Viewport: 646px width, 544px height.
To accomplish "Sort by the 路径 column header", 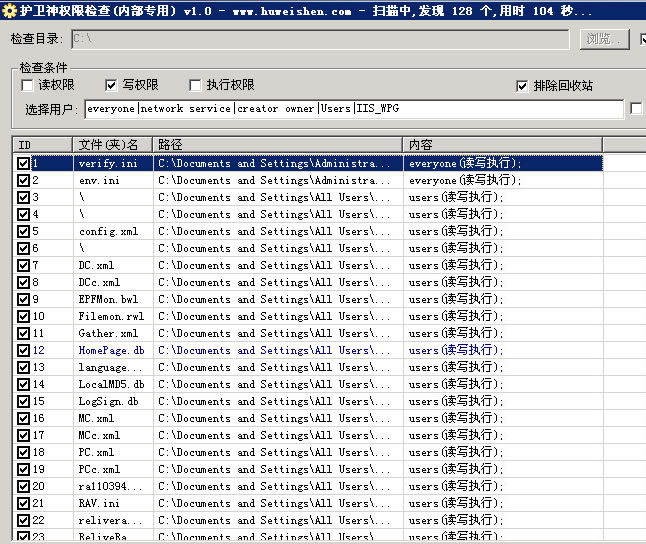I will pos(277,145).
